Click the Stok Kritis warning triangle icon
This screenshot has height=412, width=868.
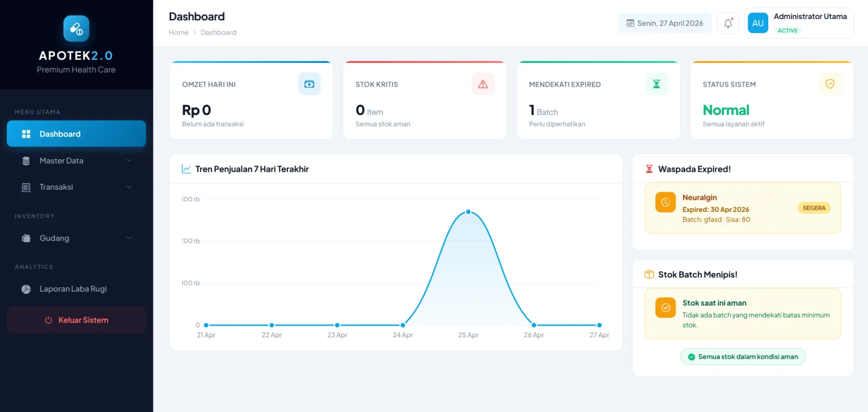(483, 84)
